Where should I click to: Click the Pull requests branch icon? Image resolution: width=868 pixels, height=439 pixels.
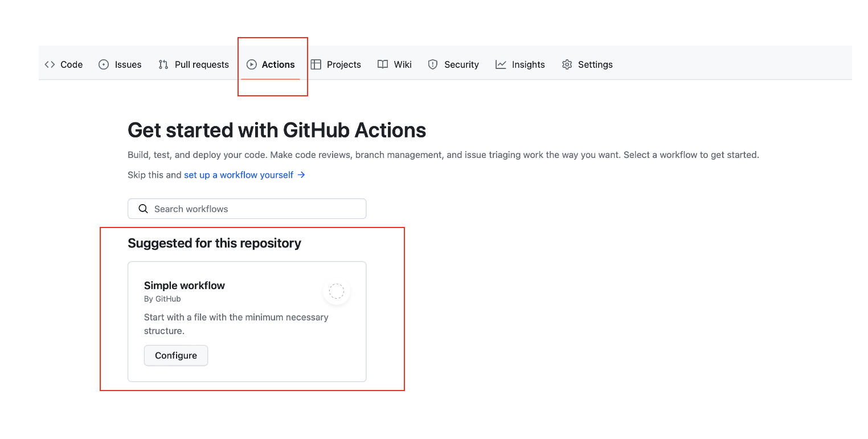coord(163,64)
